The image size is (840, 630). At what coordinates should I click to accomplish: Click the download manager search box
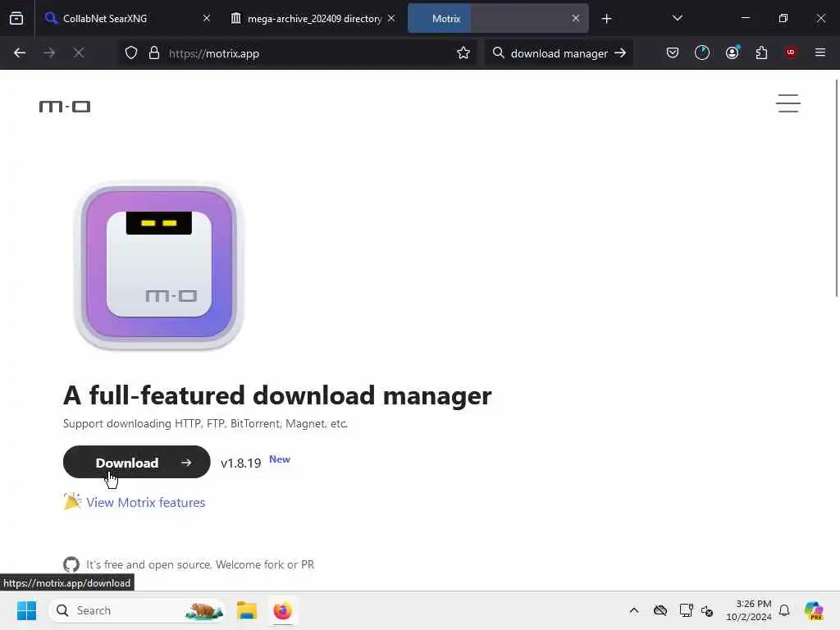[559, 53]
